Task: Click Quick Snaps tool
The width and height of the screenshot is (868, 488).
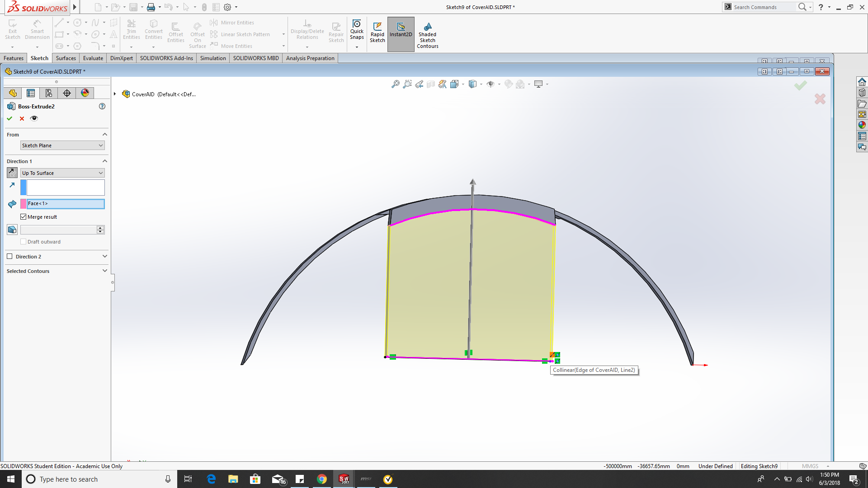Action: tap(357, 30)
